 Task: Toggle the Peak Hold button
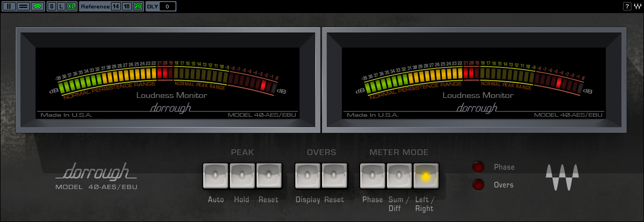click(242, 176)
